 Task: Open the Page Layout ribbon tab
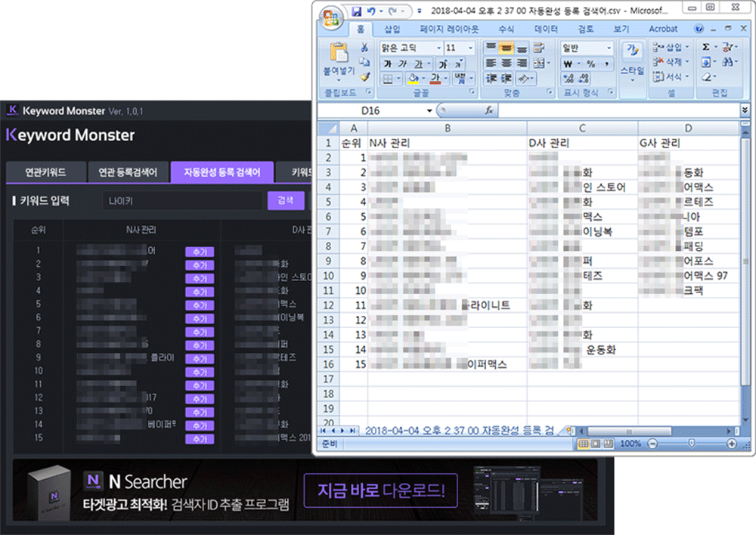point(449,29)
